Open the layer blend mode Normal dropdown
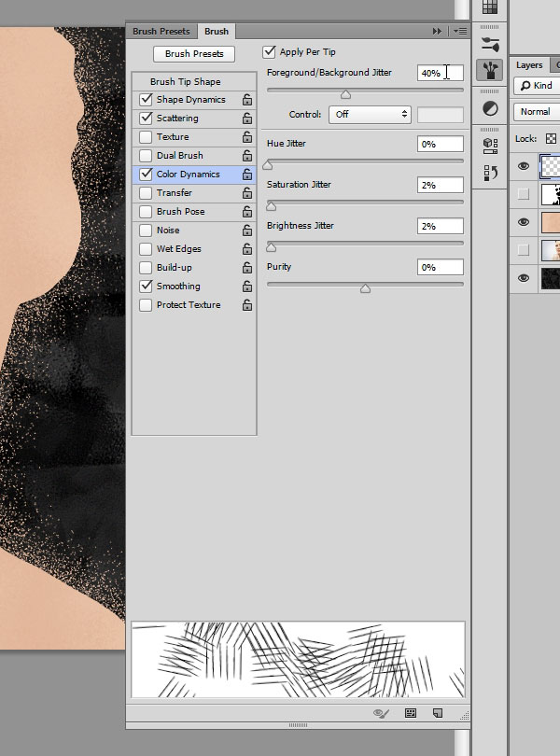The height and width of the screenshot is (756, 560). tap(536, 112)
